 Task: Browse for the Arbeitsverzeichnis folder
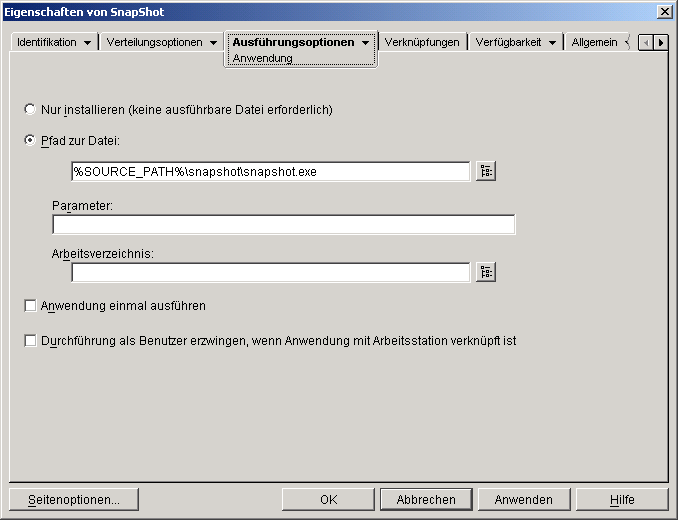486,272
